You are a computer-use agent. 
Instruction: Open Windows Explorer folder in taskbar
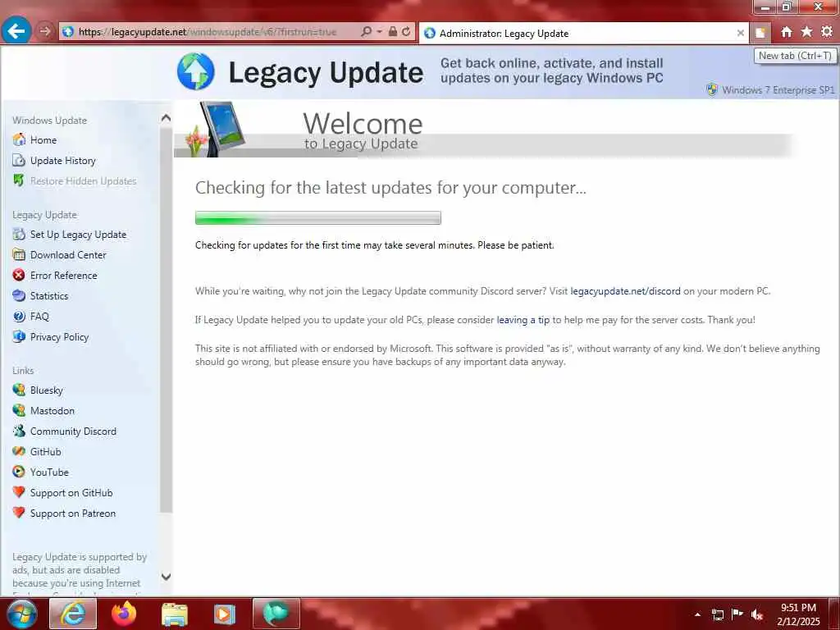point(175,614)
